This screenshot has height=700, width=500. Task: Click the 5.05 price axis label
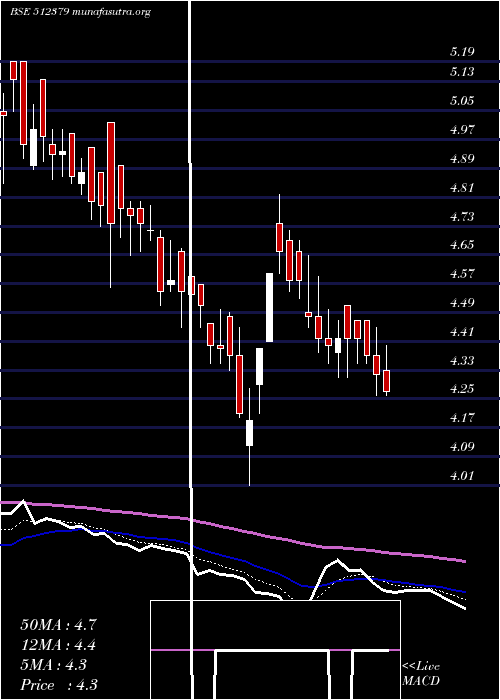(x=462, y=101)
